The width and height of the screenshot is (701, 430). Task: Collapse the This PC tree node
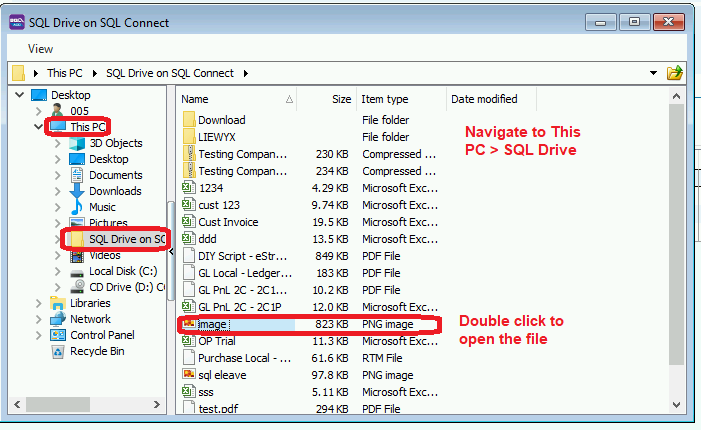click(x=39, y=127)
